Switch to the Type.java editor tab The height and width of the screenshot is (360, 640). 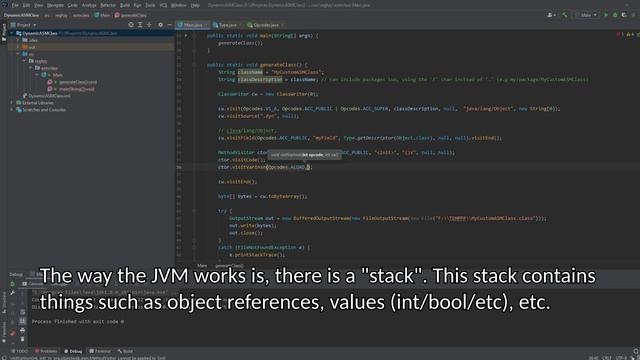click(227, 25)
